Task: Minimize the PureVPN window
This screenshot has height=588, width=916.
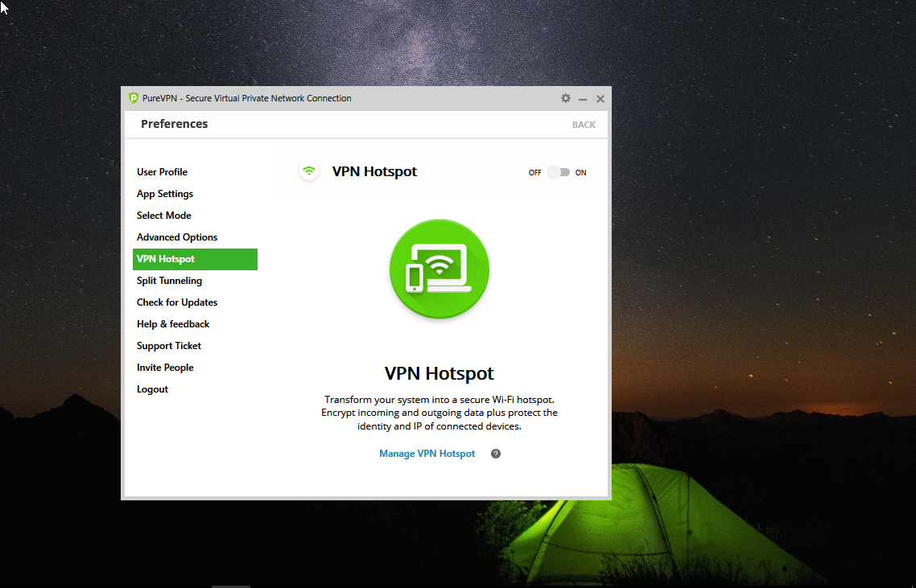Action: click(583, 99)
